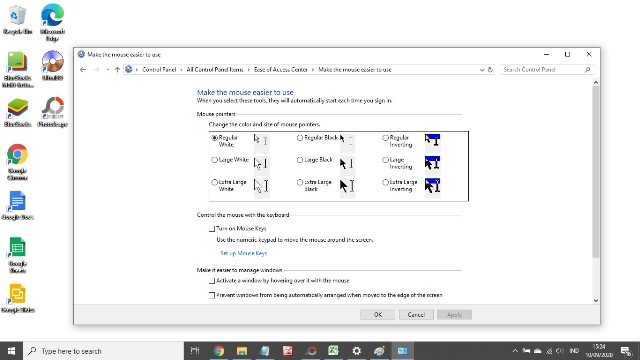Navigate to Control Panel breadcrumb
The height and width of the screenshot is (360, 640).
tap(159, 70)
